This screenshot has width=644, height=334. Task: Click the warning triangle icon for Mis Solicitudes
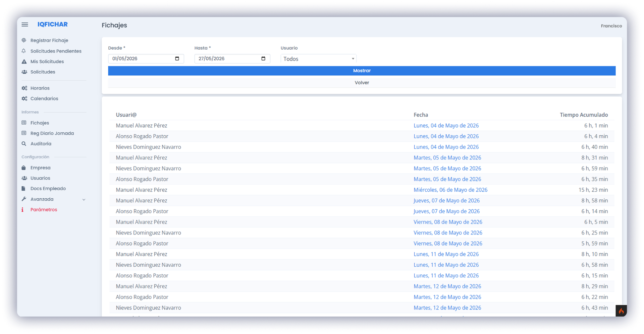click(x=24, y=61)
